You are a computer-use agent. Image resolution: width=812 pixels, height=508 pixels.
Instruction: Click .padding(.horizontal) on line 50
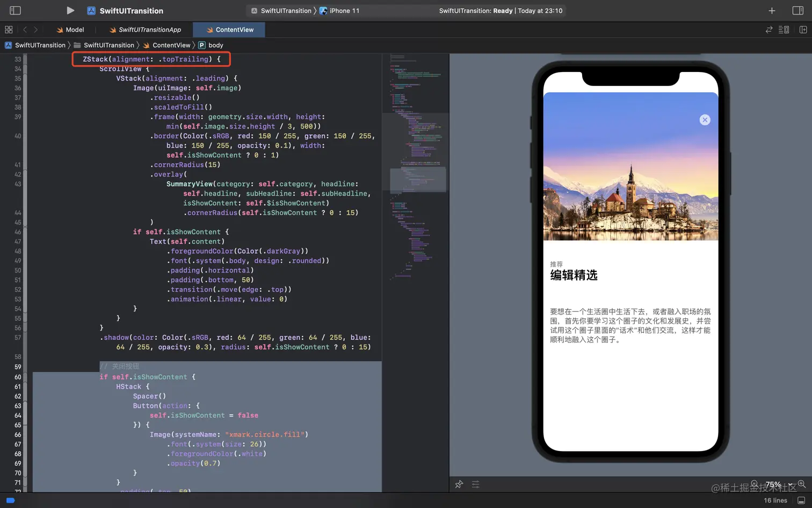(x=210, y=270)
